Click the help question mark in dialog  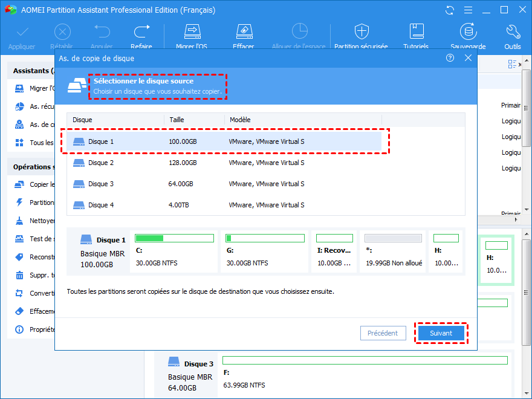click(x=450, y=58)
